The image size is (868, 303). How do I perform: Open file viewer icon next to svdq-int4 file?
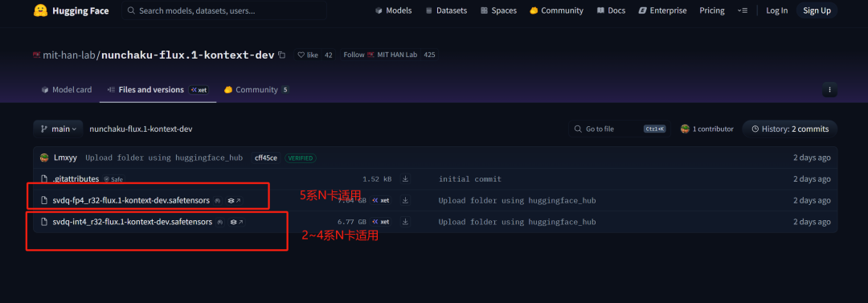237,222
